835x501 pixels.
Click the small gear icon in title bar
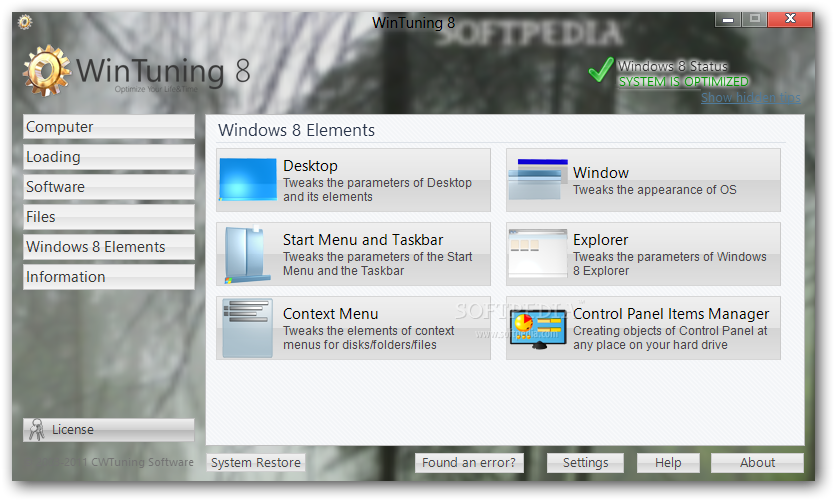pyautogui.click(x=24, y=22)
